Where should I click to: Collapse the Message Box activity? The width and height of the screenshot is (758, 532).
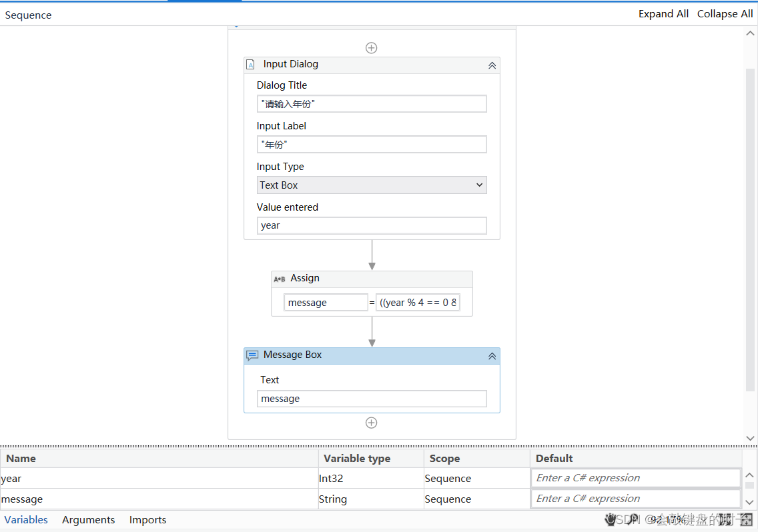492,355
